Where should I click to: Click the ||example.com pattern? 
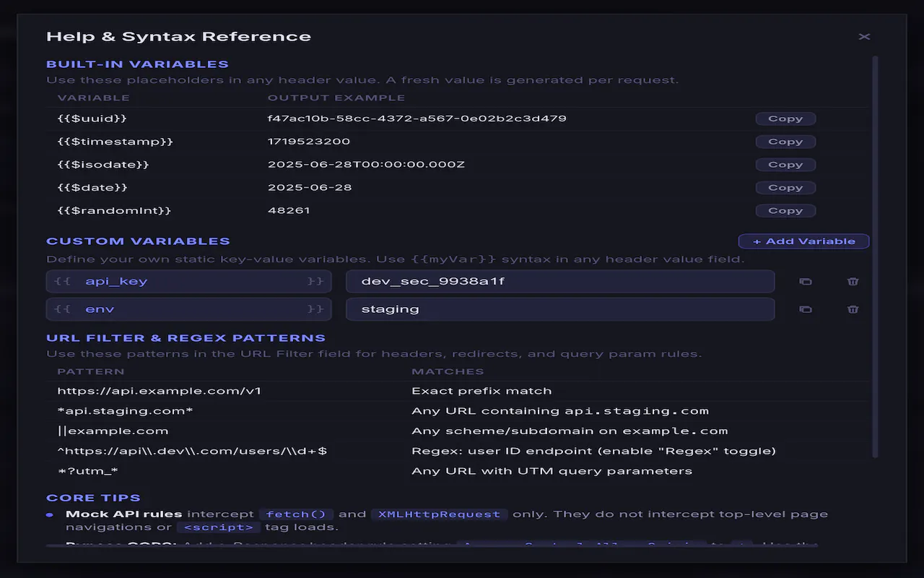(113, 431)
